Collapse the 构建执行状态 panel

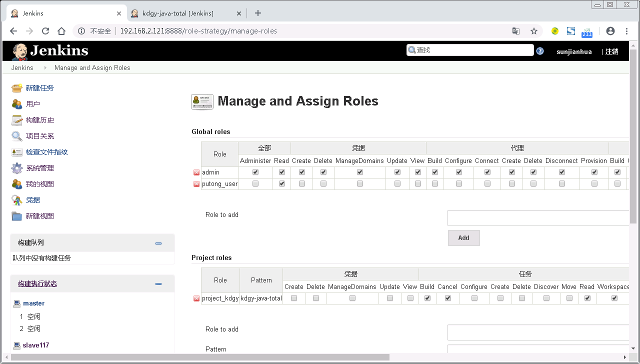pos(158,284)
